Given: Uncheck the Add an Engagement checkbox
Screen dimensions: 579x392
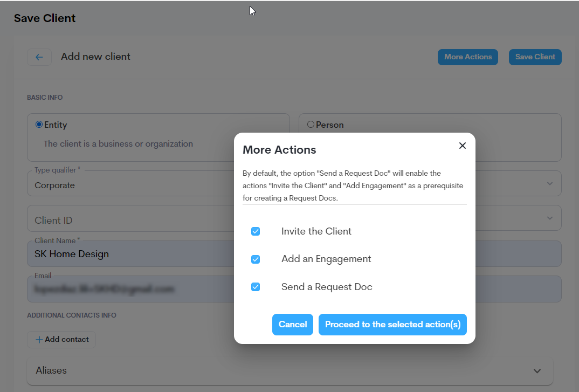Looking at the screenshot, I should [256, 259].
